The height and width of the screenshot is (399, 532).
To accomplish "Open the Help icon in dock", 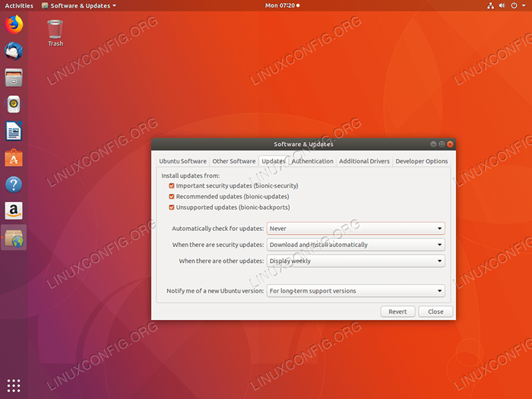I will (14, 184).
